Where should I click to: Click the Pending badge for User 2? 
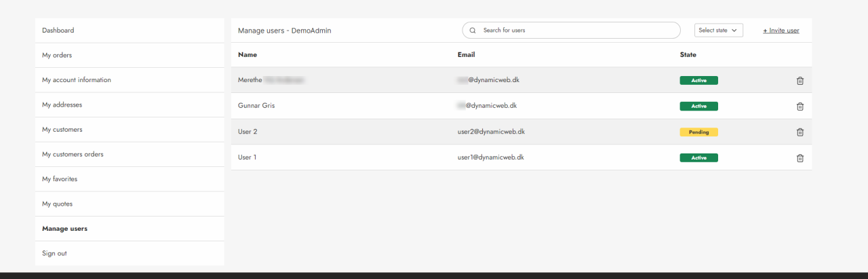pos(698,132)
